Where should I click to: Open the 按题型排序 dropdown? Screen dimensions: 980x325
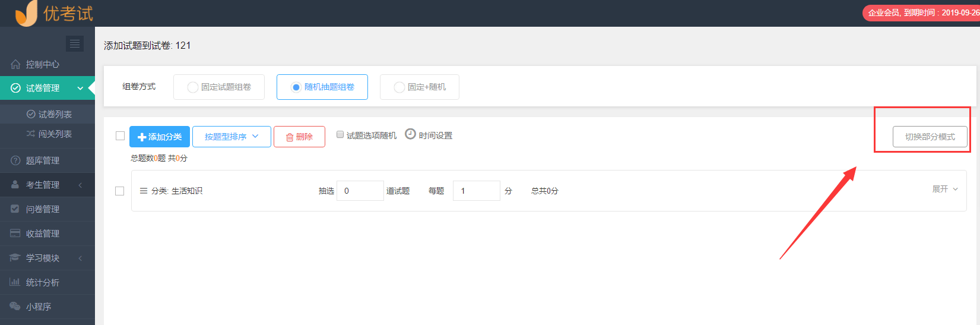231,137
